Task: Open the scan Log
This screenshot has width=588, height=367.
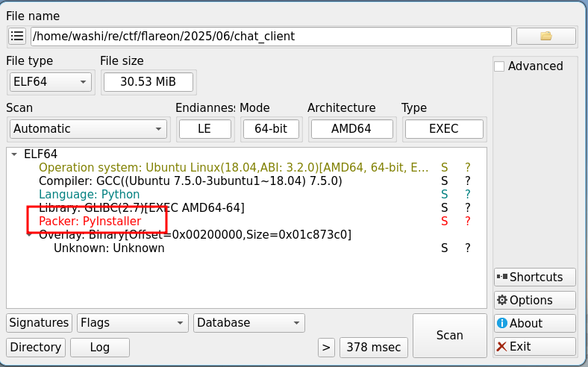Action: tap(99, 347)
